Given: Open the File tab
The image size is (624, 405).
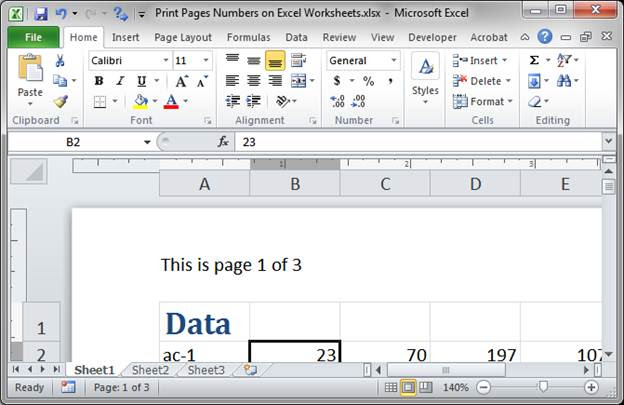Looking at the screenshot, I should (33, 37).
